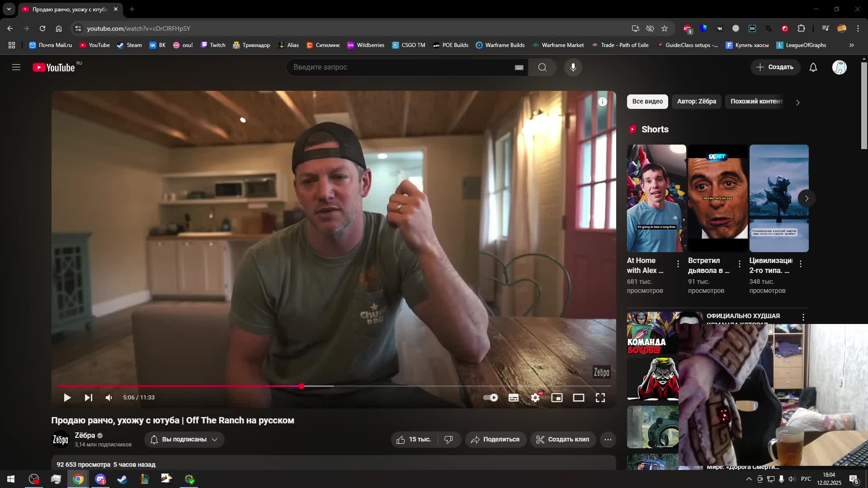Viewport: 868px width, 488px height.
Task: Open options menu for At Home with Alex short
Action: point(678,264)
